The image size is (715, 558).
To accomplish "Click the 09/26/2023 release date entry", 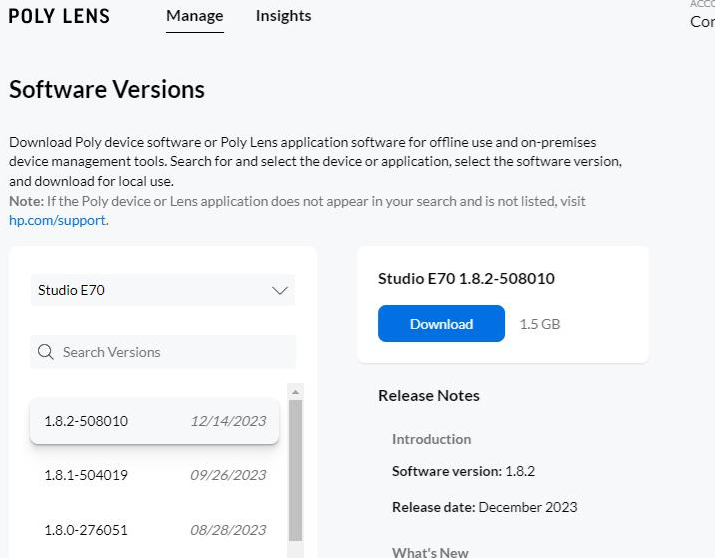I will (x=228, y=475).
